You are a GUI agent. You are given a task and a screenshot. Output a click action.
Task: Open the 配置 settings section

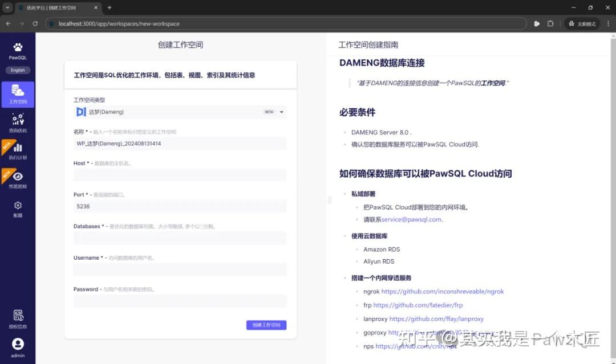point(18,209)
